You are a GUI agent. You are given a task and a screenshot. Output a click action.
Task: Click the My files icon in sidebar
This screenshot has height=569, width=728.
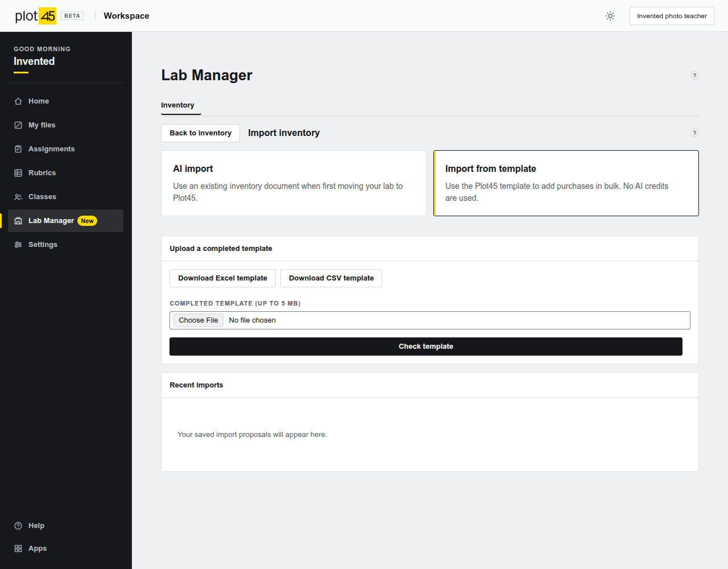[x=18, y=125]
